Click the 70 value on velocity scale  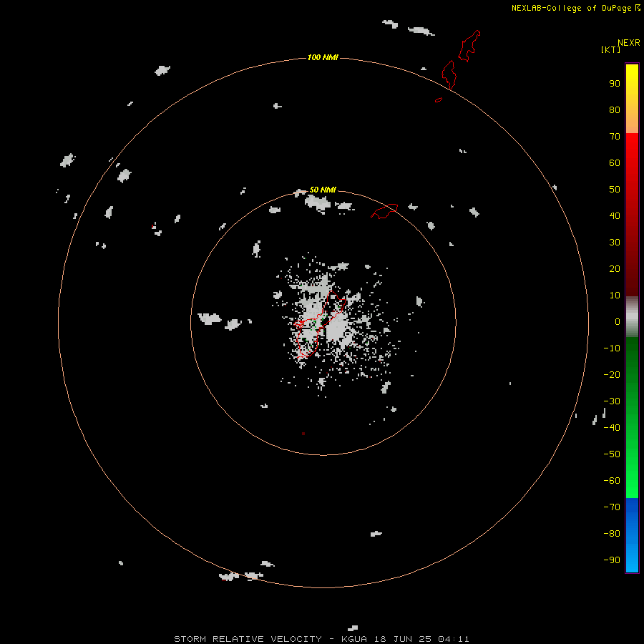point(615,137)
